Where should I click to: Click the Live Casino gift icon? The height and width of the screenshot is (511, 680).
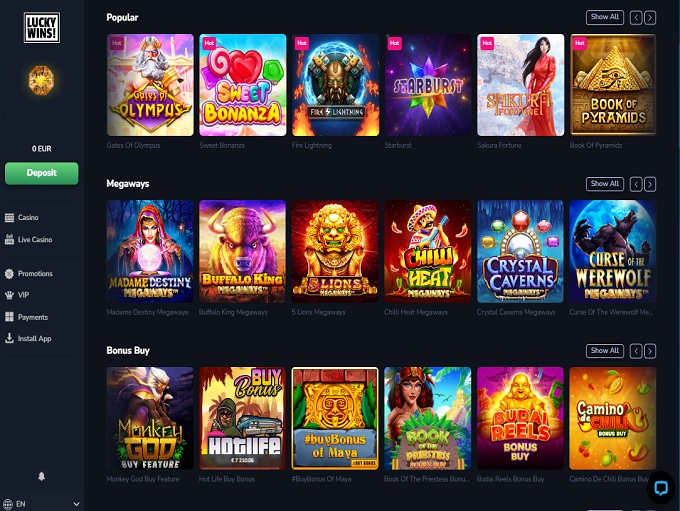9,239
